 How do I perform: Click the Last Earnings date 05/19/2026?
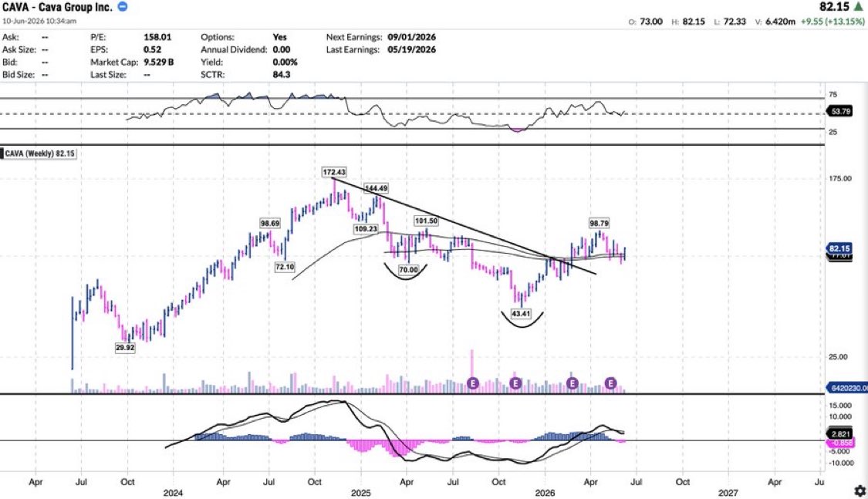pyautogui.click(x=411, y=49)
